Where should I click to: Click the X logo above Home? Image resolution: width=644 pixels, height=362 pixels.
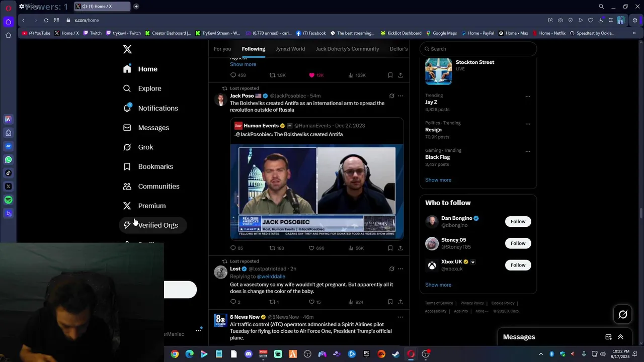[127, 49]
